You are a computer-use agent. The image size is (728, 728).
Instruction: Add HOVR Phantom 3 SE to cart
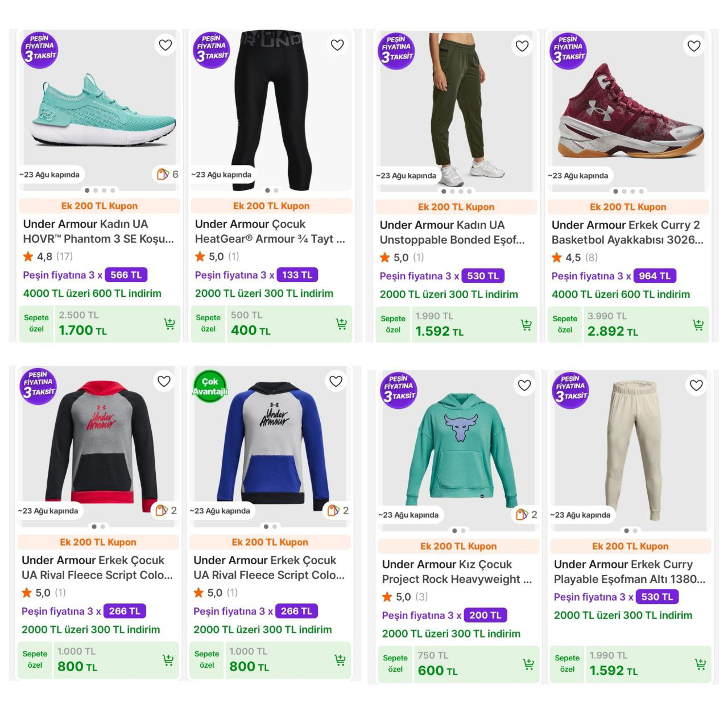(x=169, y=324)
